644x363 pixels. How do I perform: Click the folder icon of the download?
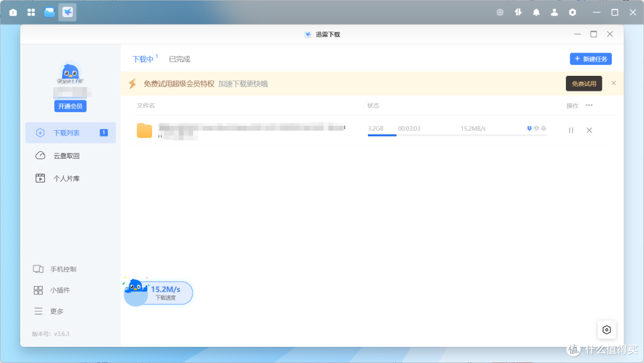tap(144, 131)
